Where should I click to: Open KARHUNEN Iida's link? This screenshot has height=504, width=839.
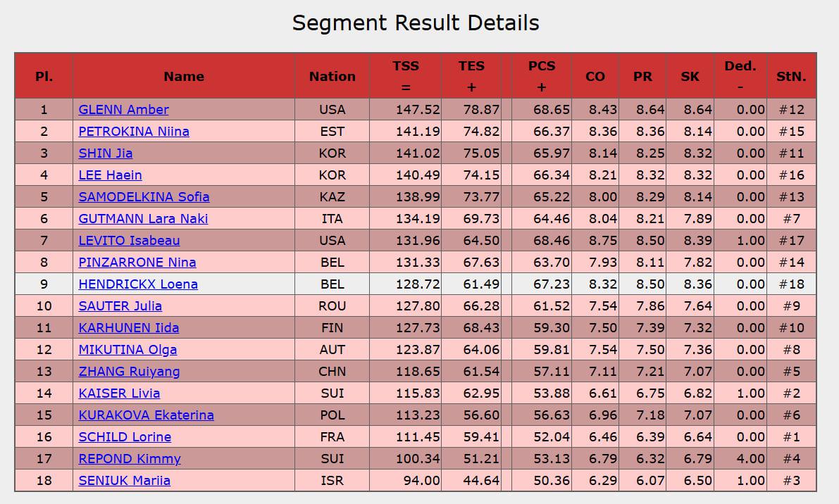tap(128, 328)
